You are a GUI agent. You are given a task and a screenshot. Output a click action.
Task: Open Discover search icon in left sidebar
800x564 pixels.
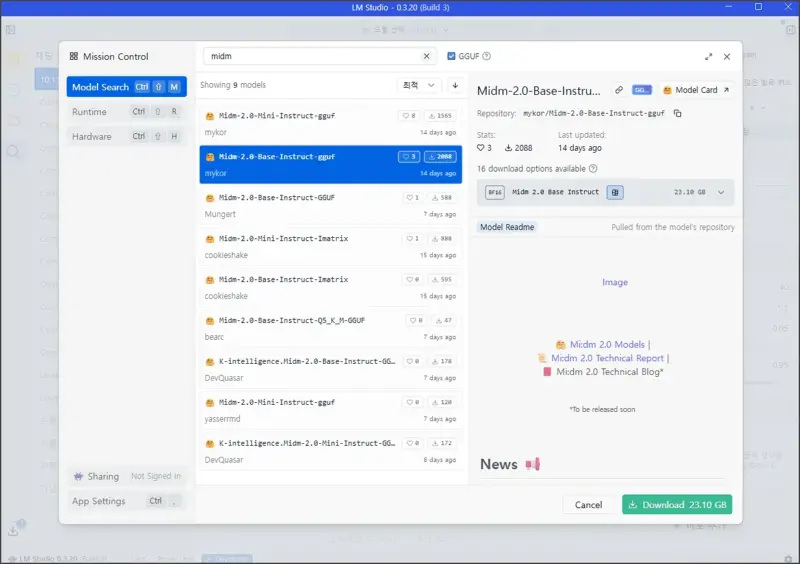coord(13,151)
